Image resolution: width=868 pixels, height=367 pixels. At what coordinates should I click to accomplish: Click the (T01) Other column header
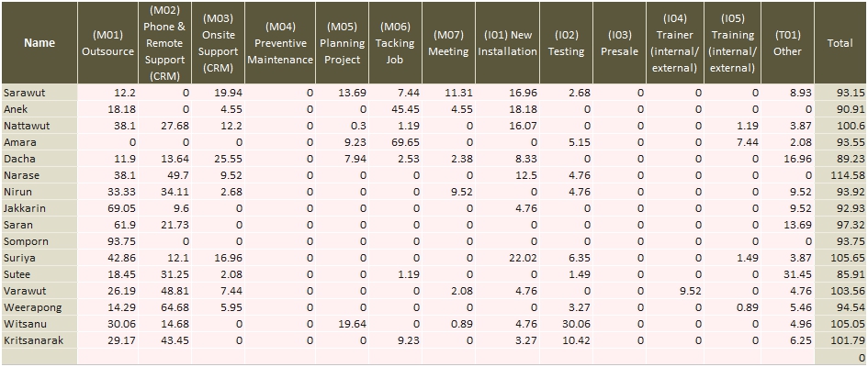tap(787, 42)
